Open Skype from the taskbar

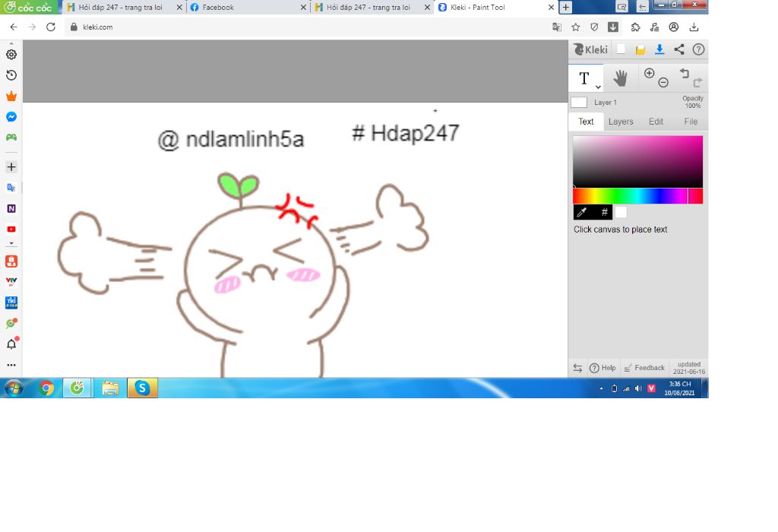142,388
